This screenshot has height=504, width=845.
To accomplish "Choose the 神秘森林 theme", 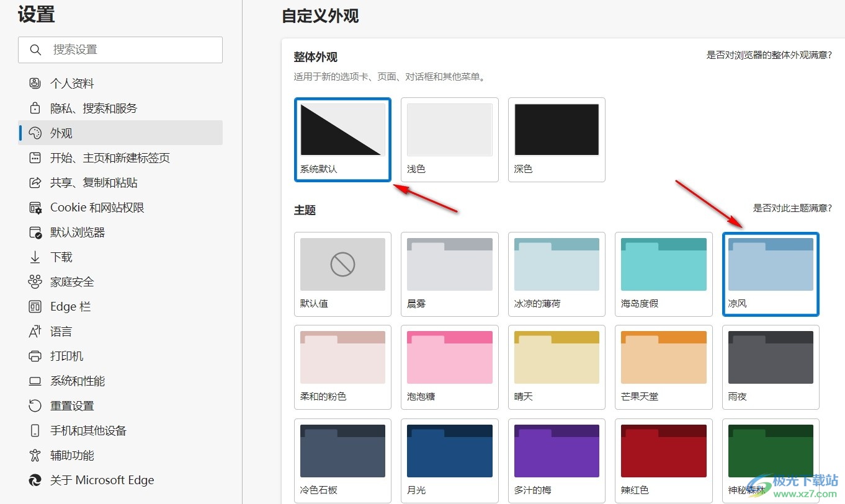I will click(771, 461).
